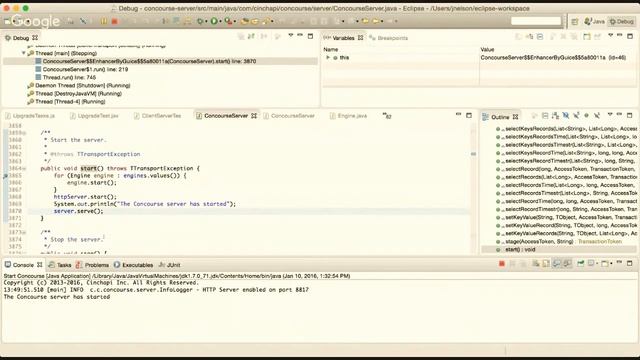Select the selectRecord(long, AccessToken, TransactionToken entry in Outline
The image size is (640, 360).
click(x=565, y=169)
